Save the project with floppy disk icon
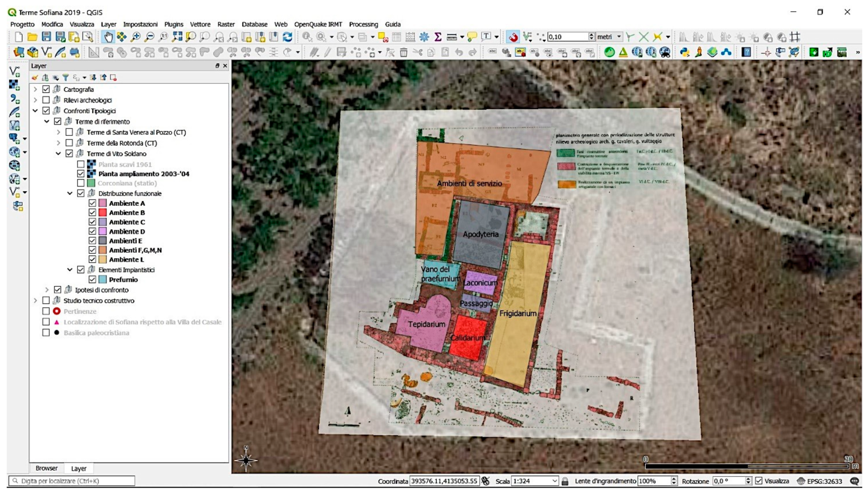This screenshot has height=493, width=868. pyautogui.click(x=46, y=37)
